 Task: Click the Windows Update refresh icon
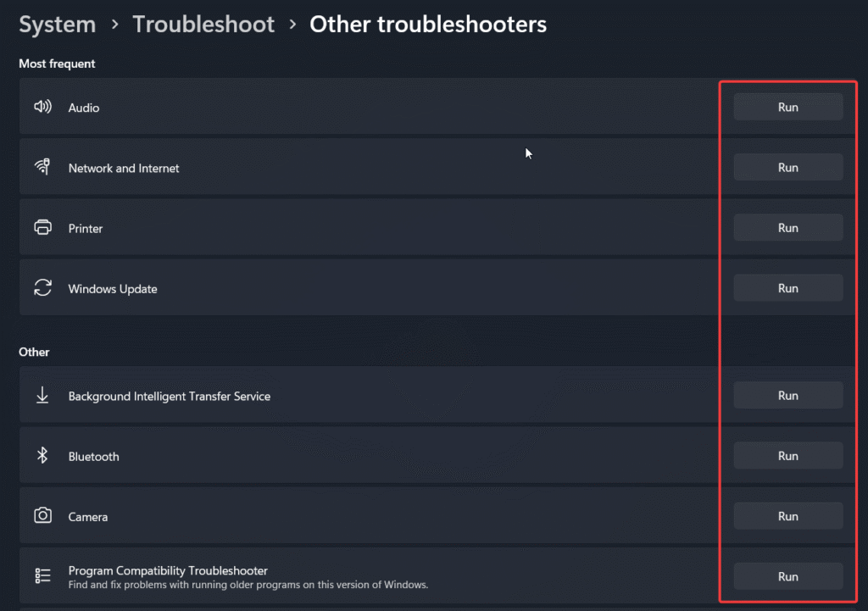click(42, 288)
